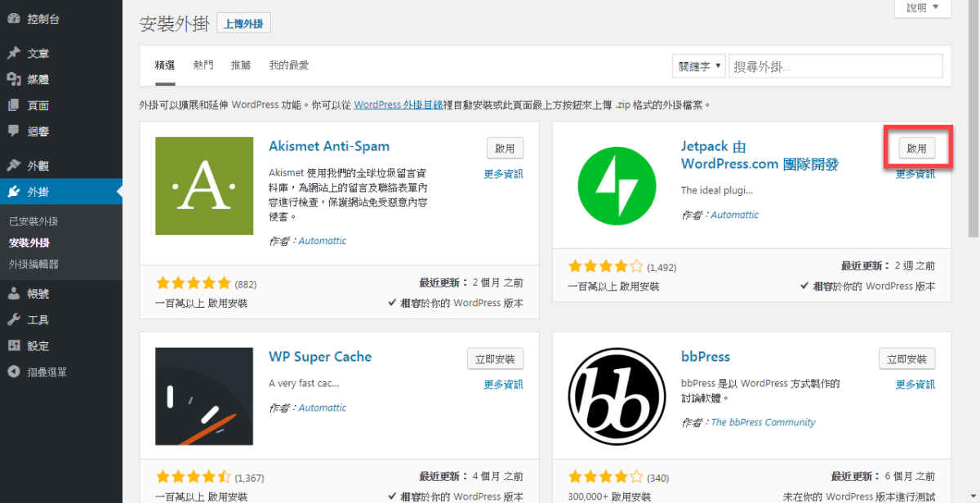This screenshot has height=503, width=980.
Task: Install WP Super Cache with 立即安裝
Action: 495,359
